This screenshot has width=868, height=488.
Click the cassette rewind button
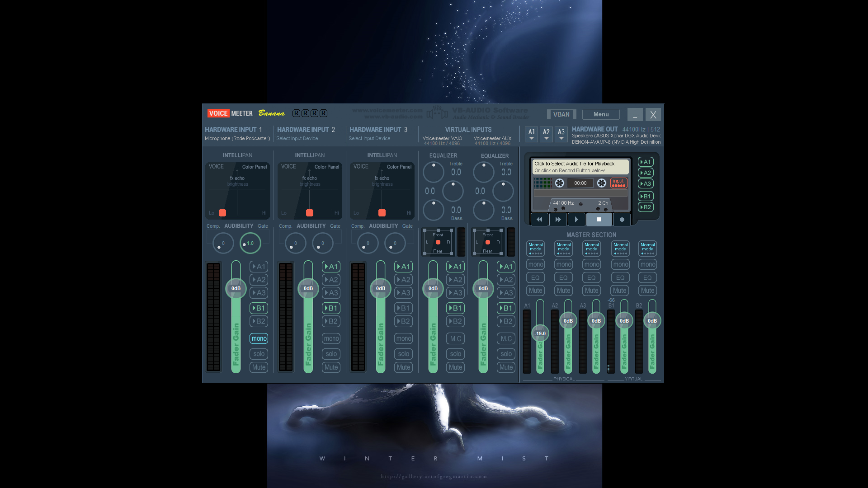click(x=539, y=220)
